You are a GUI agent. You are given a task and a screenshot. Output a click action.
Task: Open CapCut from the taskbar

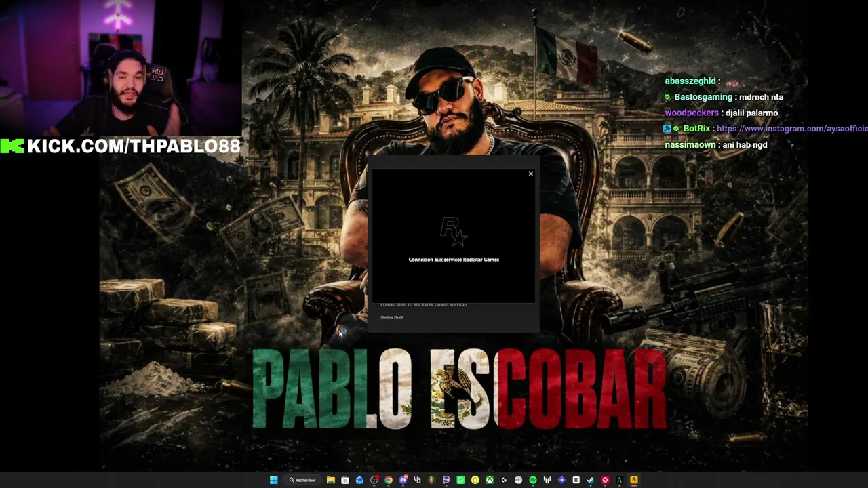[x=576, y=480]
